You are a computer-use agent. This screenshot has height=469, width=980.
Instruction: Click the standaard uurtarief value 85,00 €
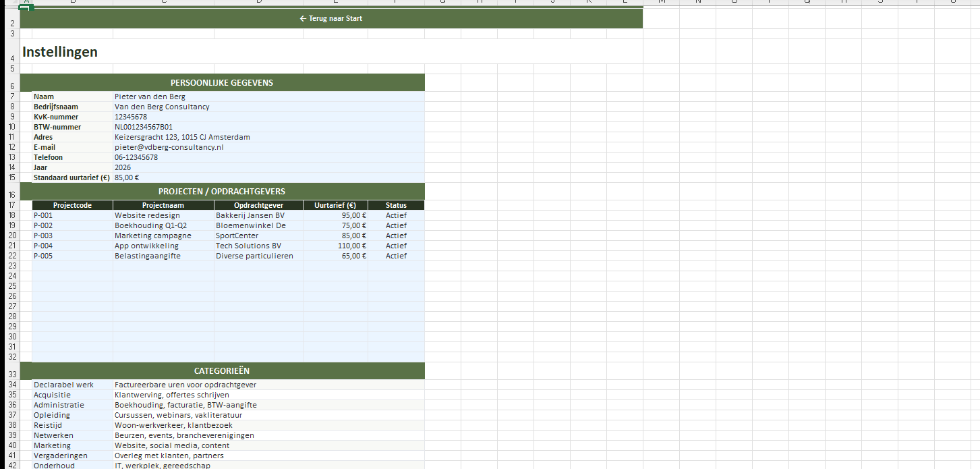point(127,177)
